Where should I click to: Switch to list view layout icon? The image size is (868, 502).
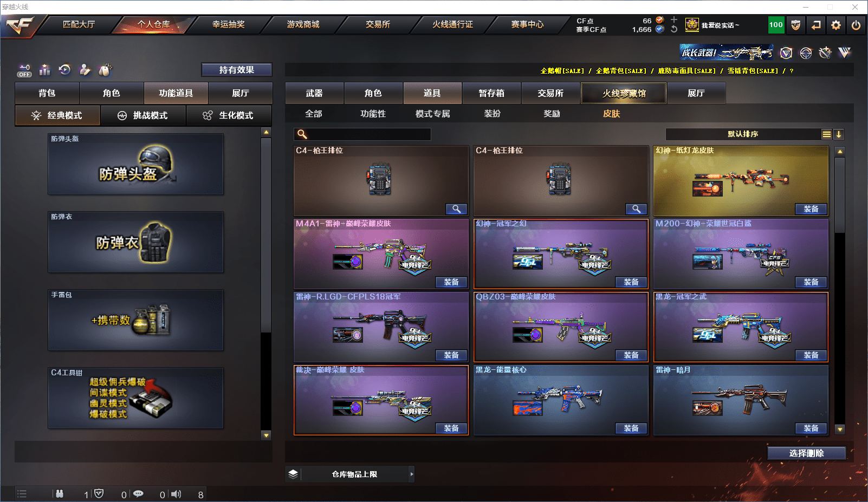(827, 134)
